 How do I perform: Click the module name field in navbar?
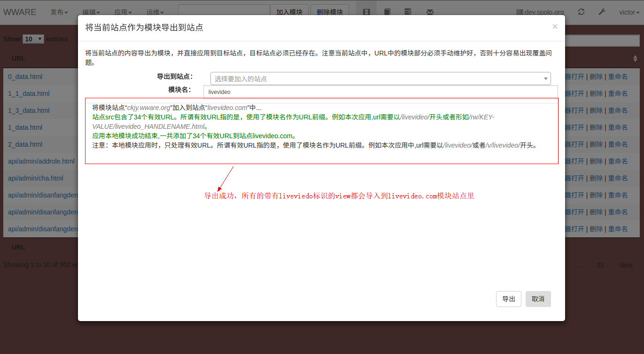tap(224, 12)
